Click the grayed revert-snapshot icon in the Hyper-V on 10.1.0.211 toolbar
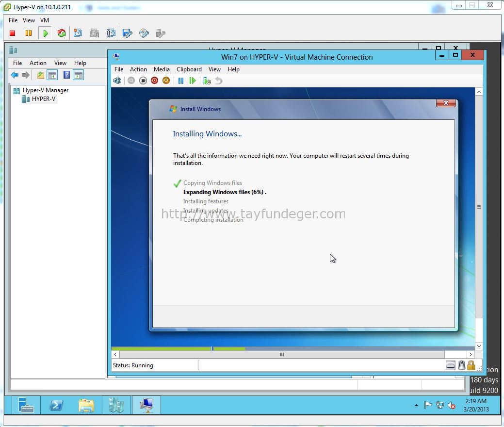Image resolution: width=504 pixels, height=427 pixels. click(x=95, y=33)
